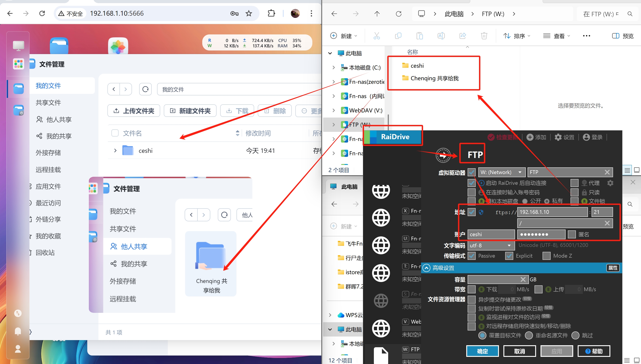Click the 上传文件夹 button
This screenshot has width=641, height=364.
pyautogui.click(x=134, y=111)
